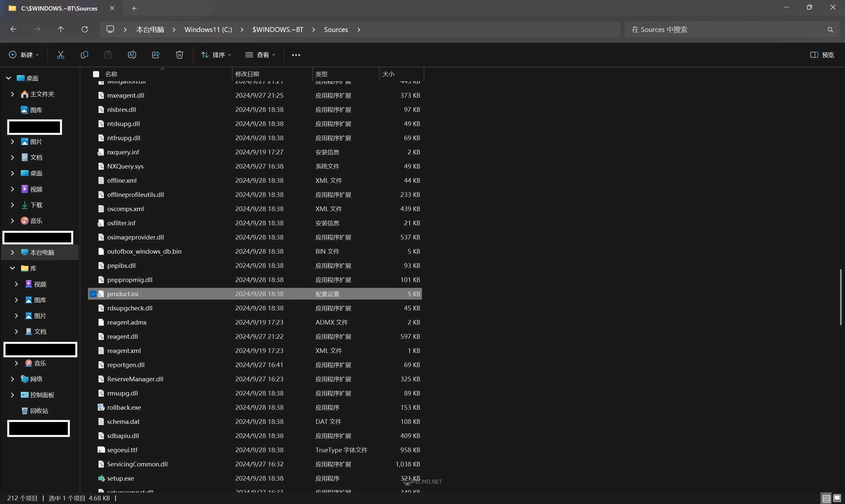This screenshot has width=845, height=504.
Task: Click the vertical scrollbar thumb
Action: [841, 297]
